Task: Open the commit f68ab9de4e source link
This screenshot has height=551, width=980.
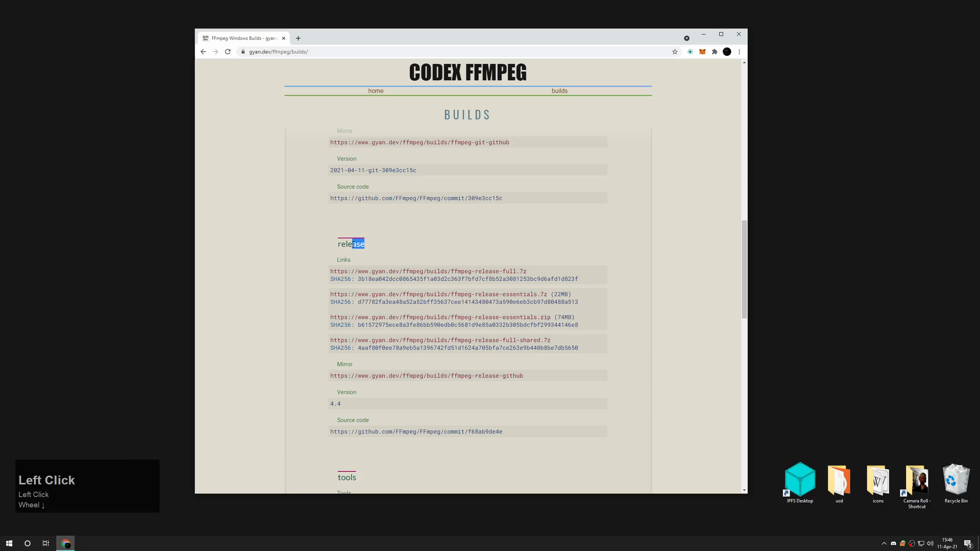Action: 416,432
